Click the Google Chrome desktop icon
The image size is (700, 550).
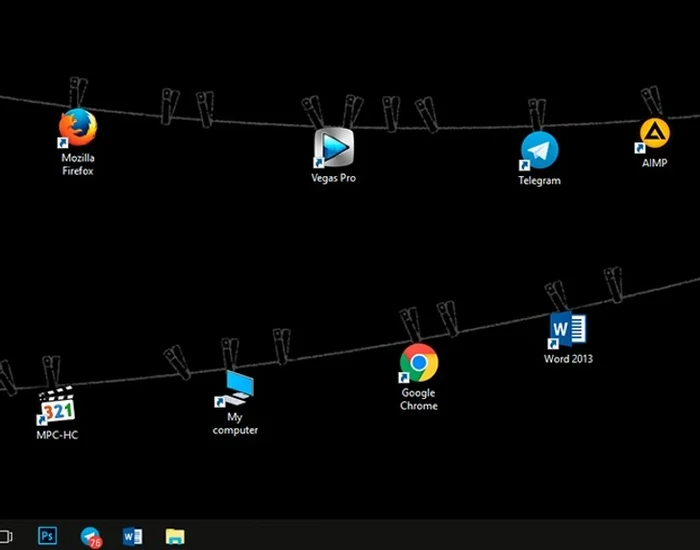pyautogui.click(x=418, y=363)
